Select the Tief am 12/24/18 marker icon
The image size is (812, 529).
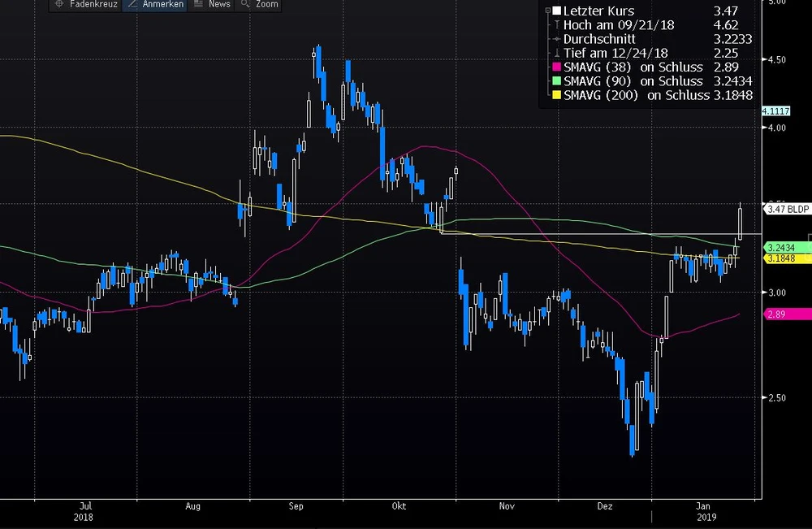click(x=556, y=54)
